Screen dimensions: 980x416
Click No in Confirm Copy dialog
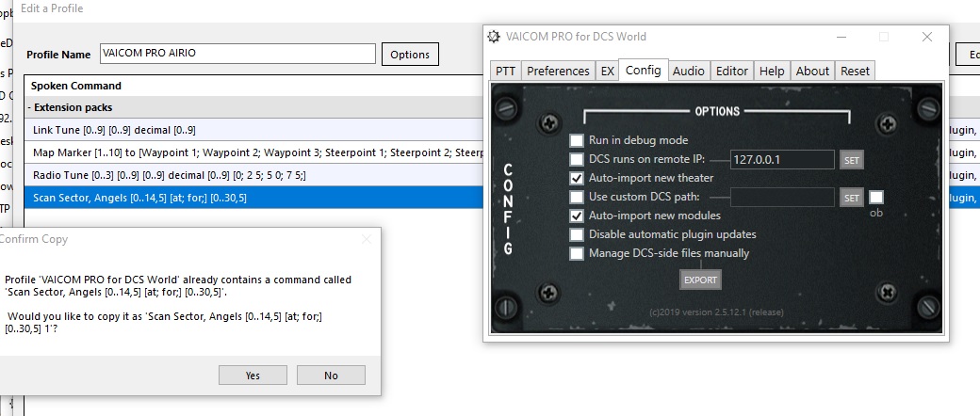coord(331,376)
